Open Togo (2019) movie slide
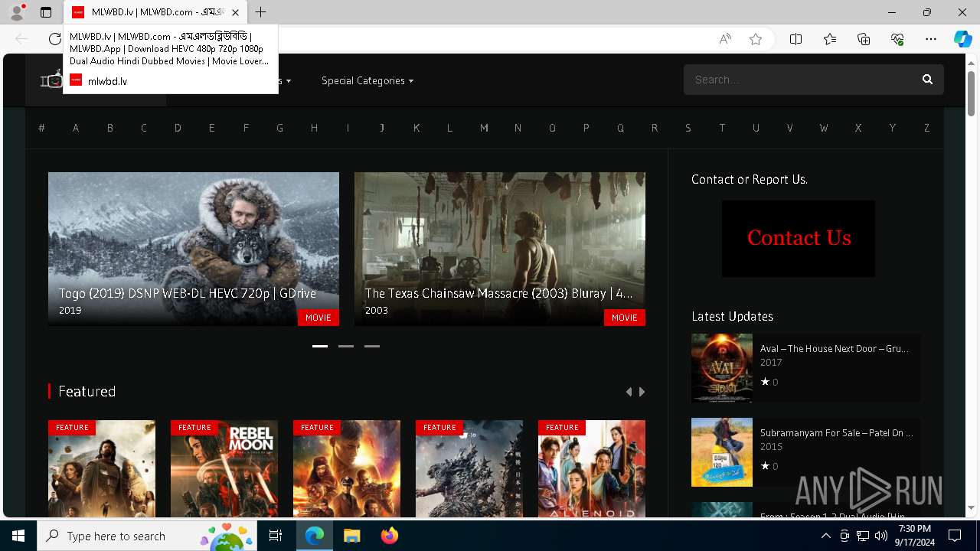This screenshot has width=980, height=551. [x=194, y=249]
